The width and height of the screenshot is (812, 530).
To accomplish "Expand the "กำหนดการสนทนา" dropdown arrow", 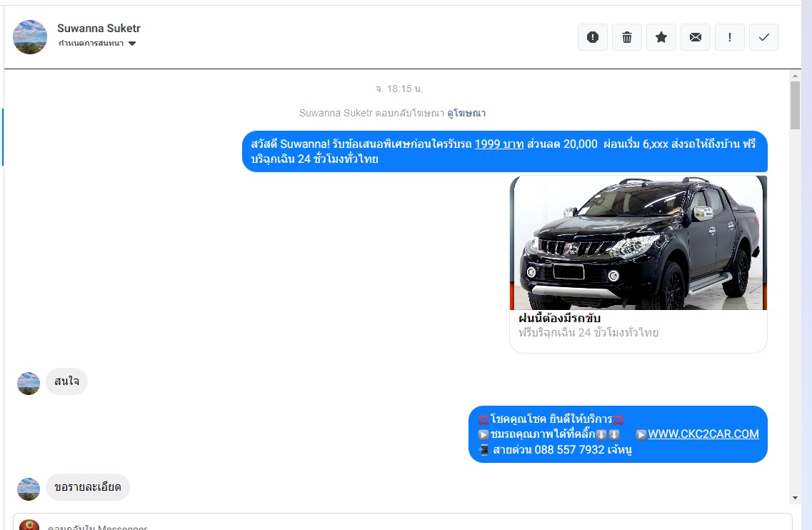I will coord(132,44).
